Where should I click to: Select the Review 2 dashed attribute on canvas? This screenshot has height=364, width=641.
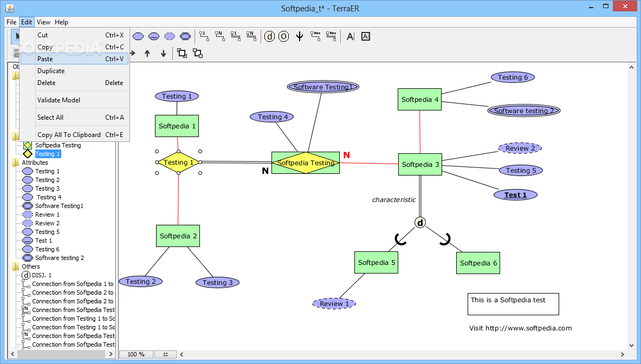tap(520, 148)
